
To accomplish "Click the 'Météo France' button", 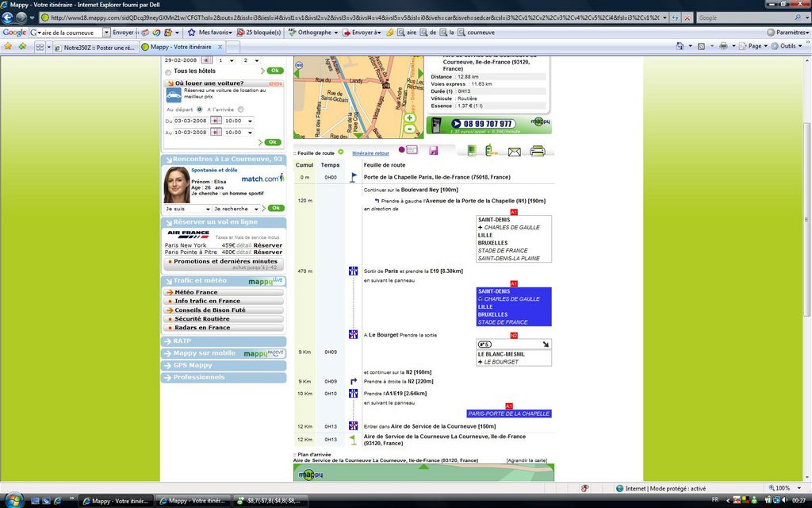I will (x=223, y=292).
